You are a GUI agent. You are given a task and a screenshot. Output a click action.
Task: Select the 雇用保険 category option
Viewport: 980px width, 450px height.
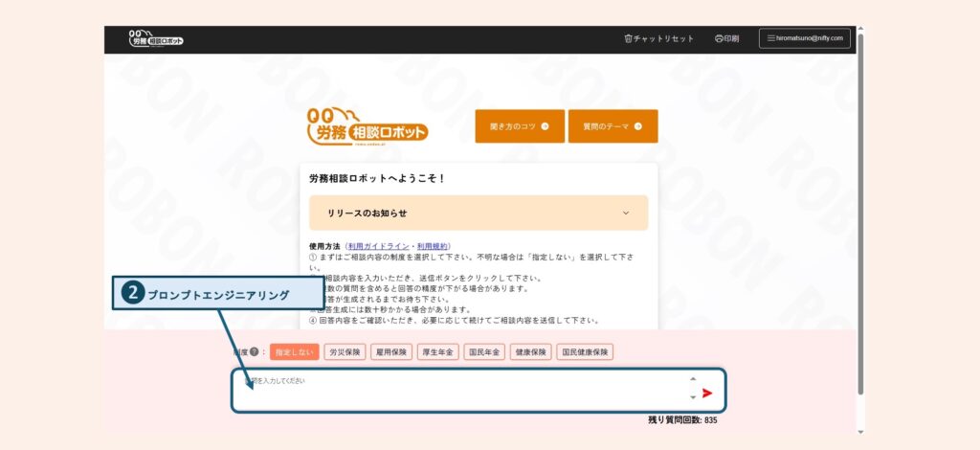point(391,352)
